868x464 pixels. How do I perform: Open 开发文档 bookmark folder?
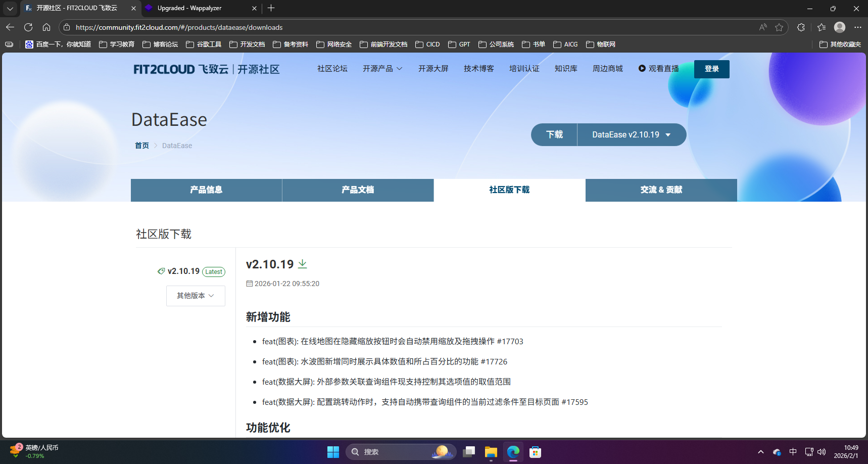pos(247,44)
